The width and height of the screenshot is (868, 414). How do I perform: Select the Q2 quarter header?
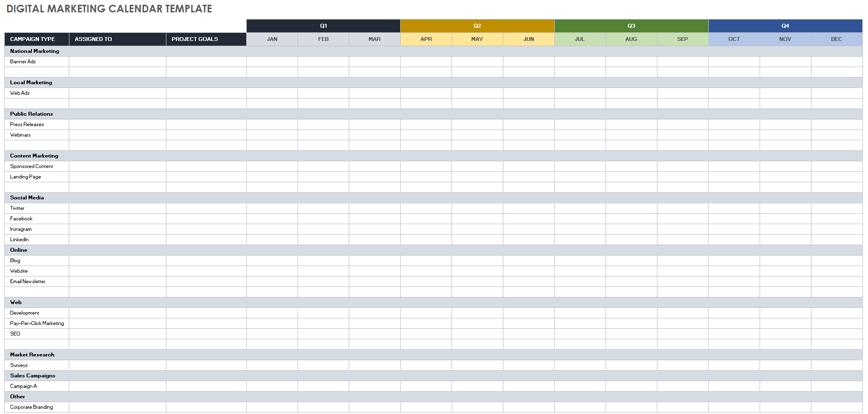tap(477, 26)
